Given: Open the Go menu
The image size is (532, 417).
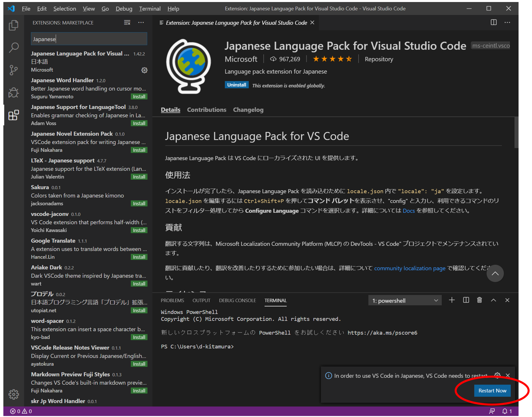Looking at the screenshot, I should 105,8.
